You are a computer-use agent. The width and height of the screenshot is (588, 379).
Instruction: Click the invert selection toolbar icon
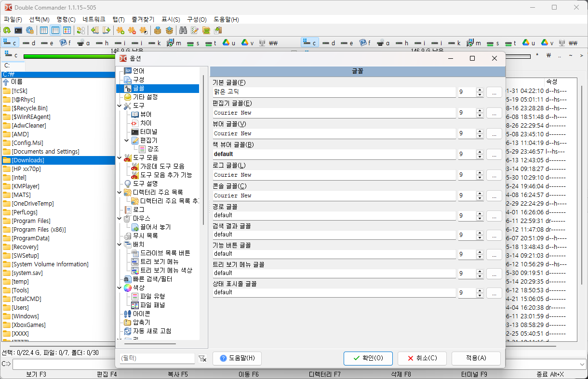point(144,30)
